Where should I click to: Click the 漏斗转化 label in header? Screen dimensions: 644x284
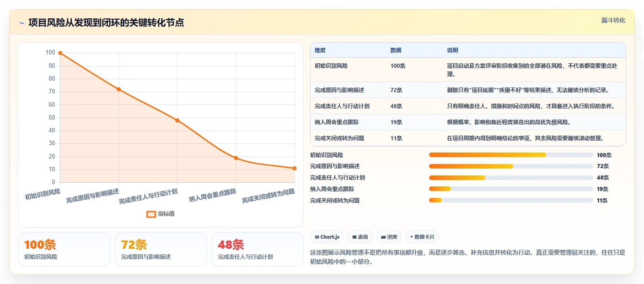(x=613, y=21)
